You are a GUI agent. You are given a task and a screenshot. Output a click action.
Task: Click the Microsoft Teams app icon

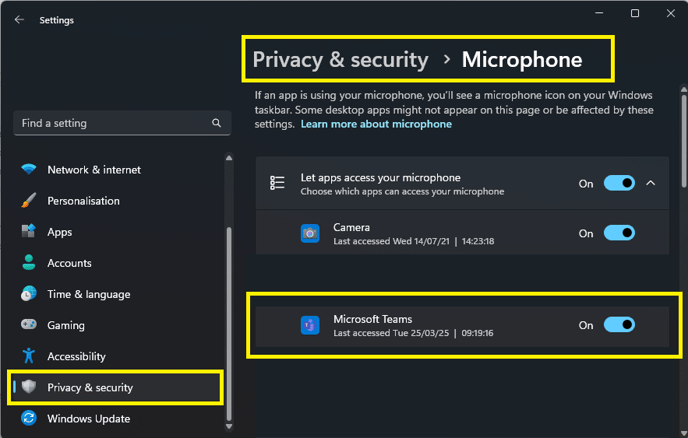tap(310, 325)
